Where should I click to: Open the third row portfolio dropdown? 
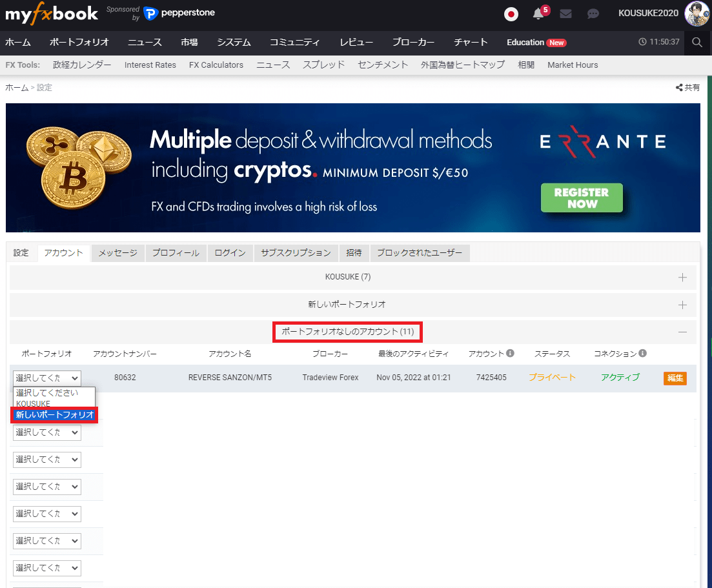(47, 460)
